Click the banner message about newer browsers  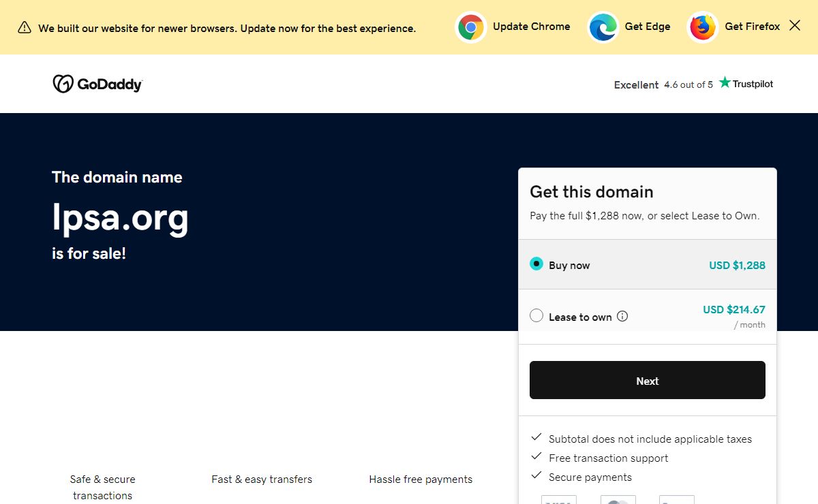pos(227,29)
